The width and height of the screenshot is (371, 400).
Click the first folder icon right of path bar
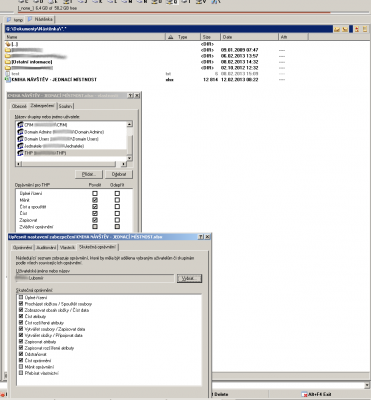pos(337,29)
